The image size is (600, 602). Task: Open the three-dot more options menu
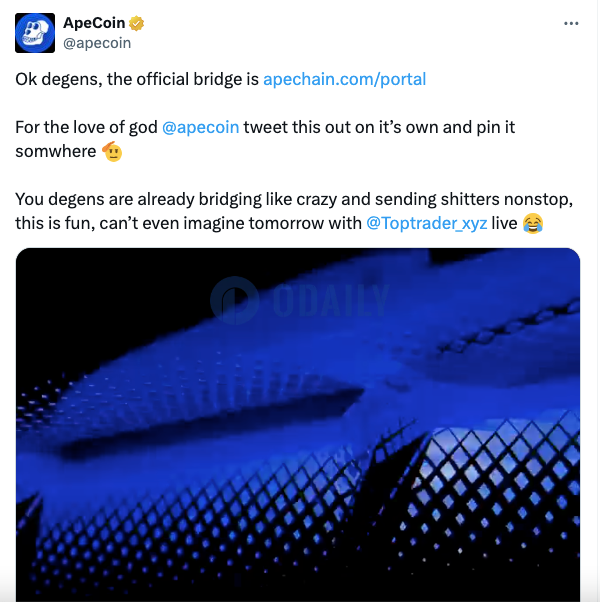(571, 23)
